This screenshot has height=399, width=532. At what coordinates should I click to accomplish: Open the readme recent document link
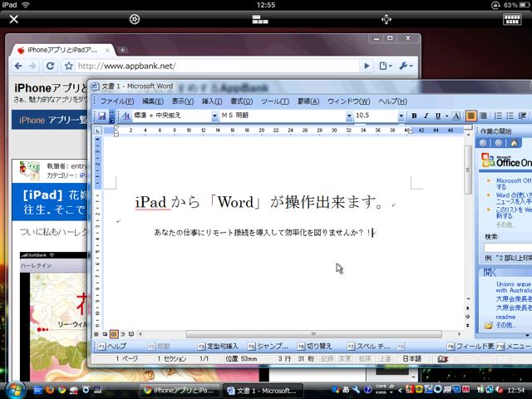coord(505,317)
